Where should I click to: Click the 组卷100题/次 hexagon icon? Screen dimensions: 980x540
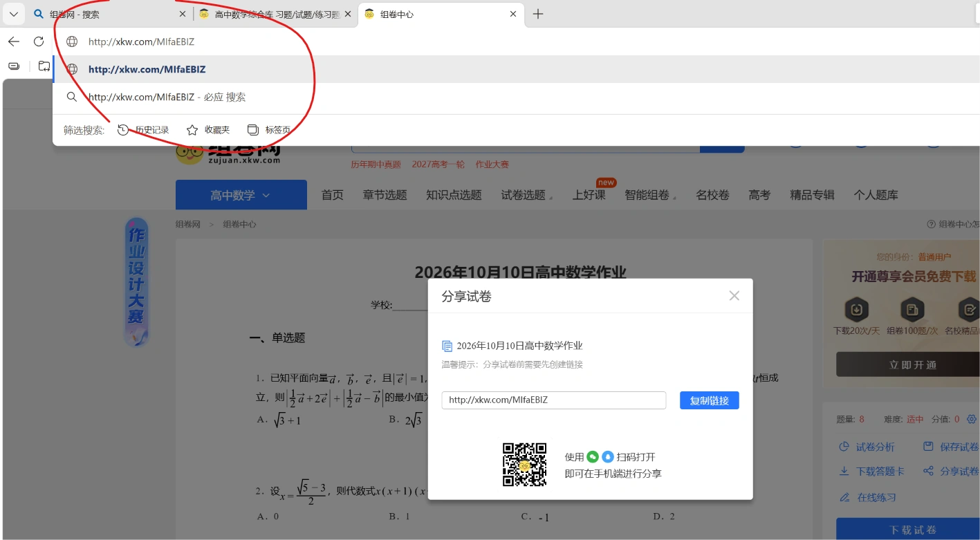point(912,309)
